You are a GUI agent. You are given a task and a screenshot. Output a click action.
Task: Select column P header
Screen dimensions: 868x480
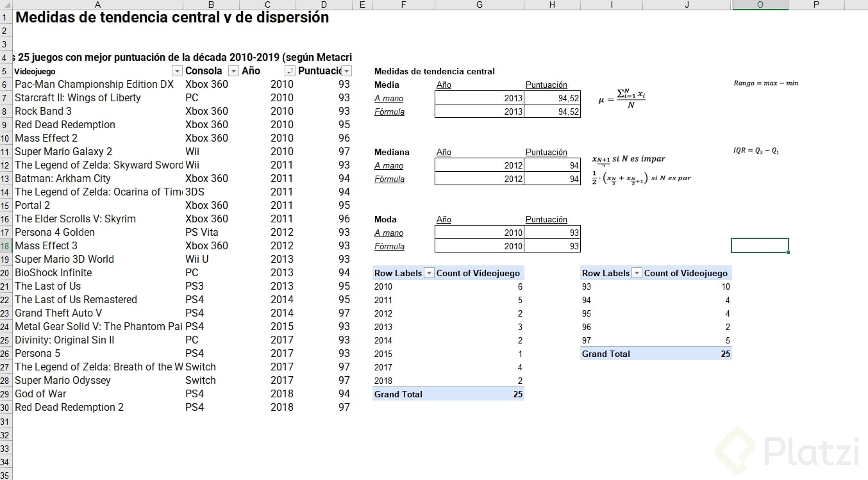[x=816, y=4]
